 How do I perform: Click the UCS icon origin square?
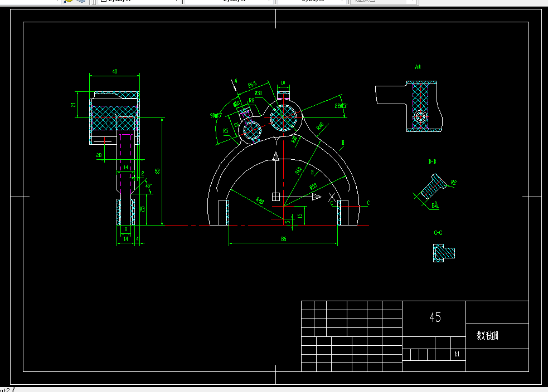(276, 197)
